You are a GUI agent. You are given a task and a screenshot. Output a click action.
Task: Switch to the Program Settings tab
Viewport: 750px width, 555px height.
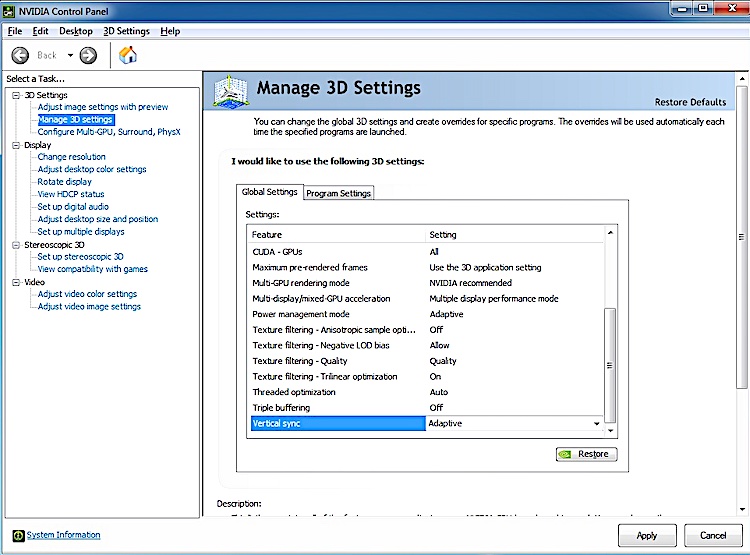(x=338, y=193)
